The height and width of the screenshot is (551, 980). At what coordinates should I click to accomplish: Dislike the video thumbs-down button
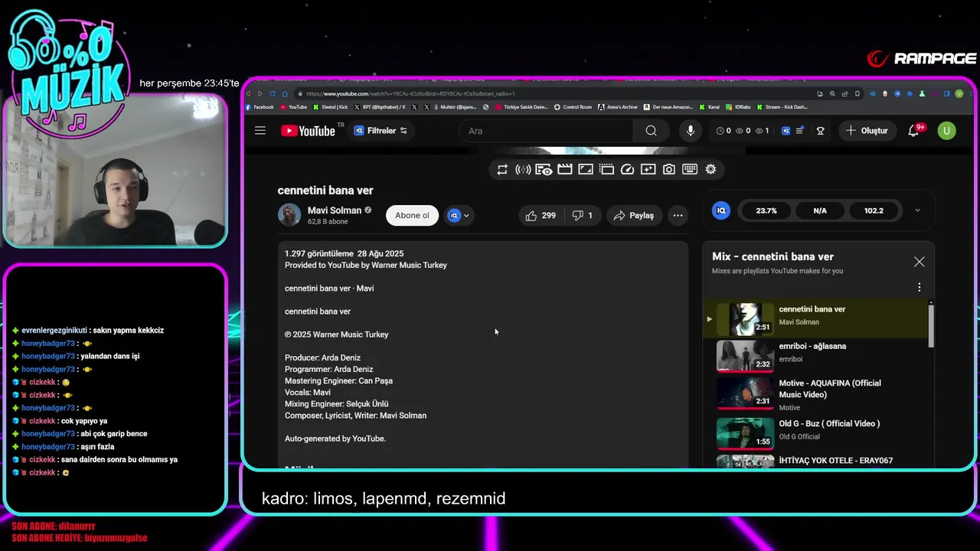pos(582,215)
